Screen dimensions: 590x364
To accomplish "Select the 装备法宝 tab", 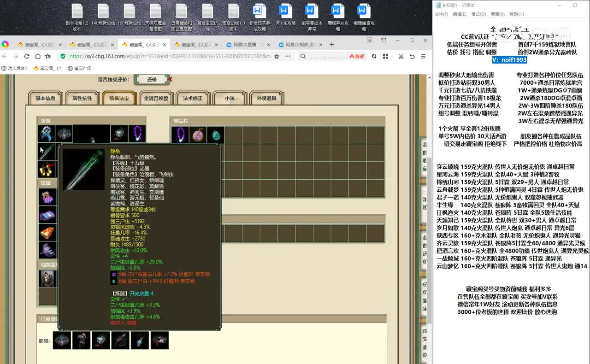I will (119, 98).
